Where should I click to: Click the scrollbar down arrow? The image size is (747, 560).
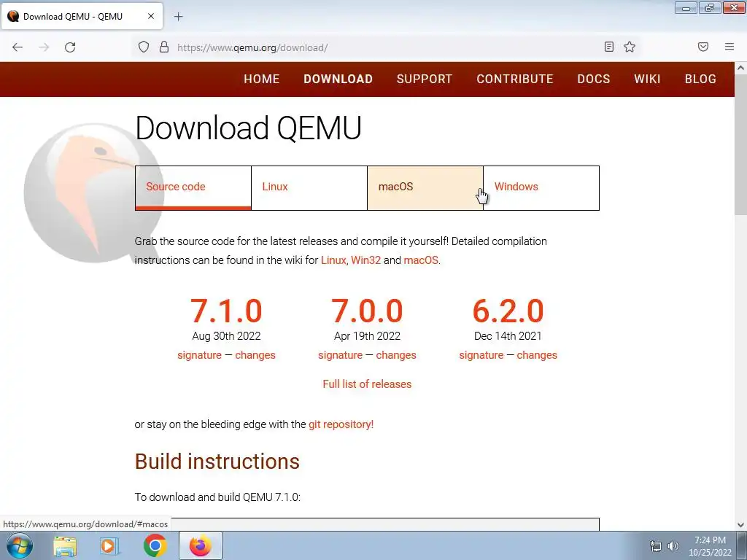point(741,525)
